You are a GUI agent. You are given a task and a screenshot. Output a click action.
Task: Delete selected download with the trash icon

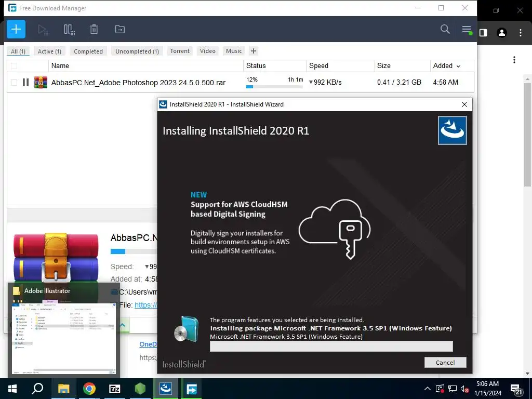[94, 30]
